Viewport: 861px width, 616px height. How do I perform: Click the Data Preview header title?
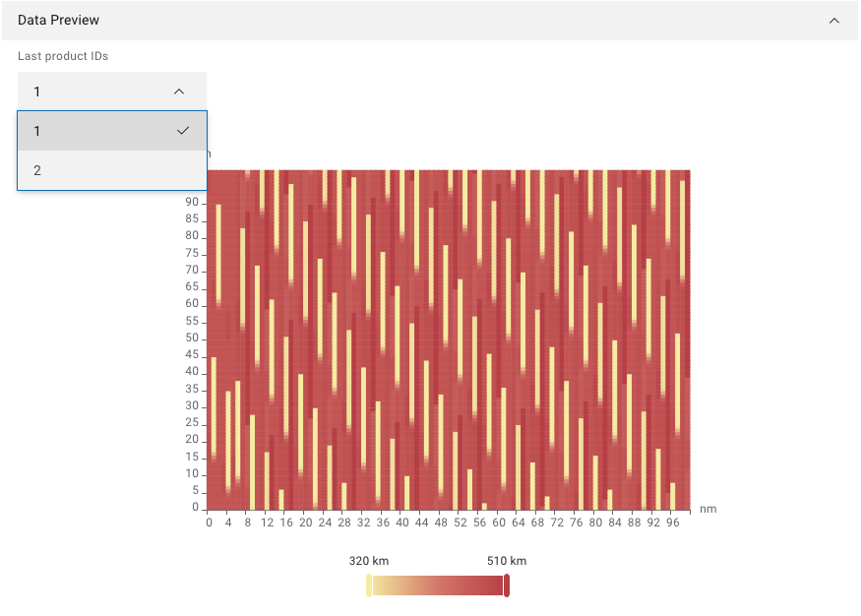pyautogui.click(x=58, y=20)
